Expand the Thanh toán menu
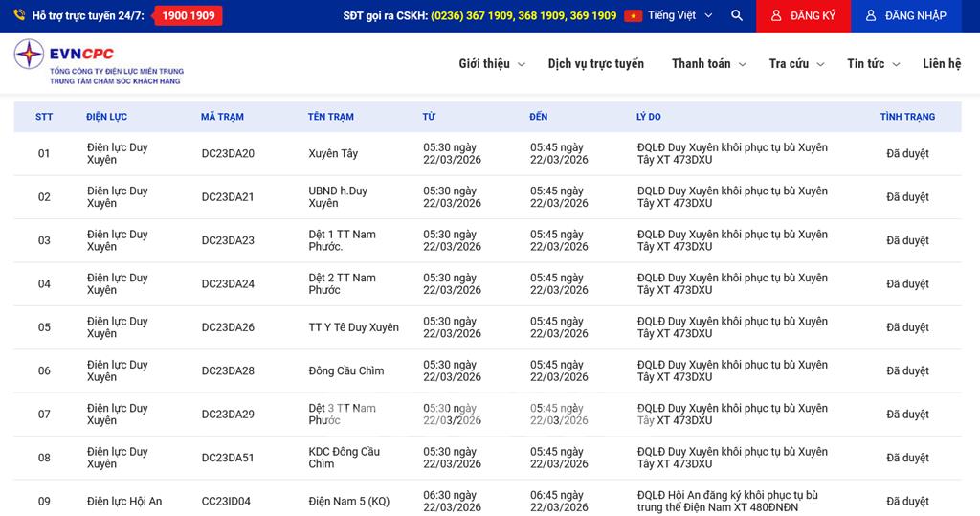Image resolution: width=980 pixels, height=516 pixels. [707, 64]
